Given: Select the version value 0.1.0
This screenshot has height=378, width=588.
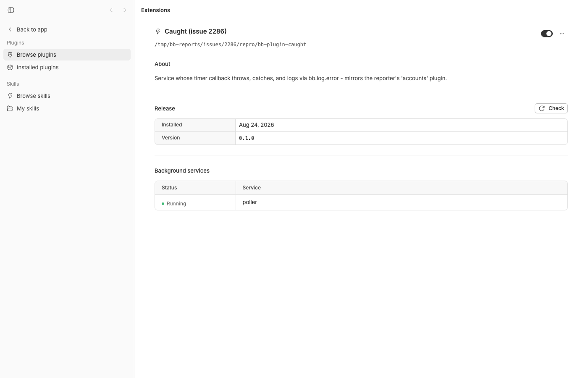Looking at the screenshot, I should pos(247,138).
